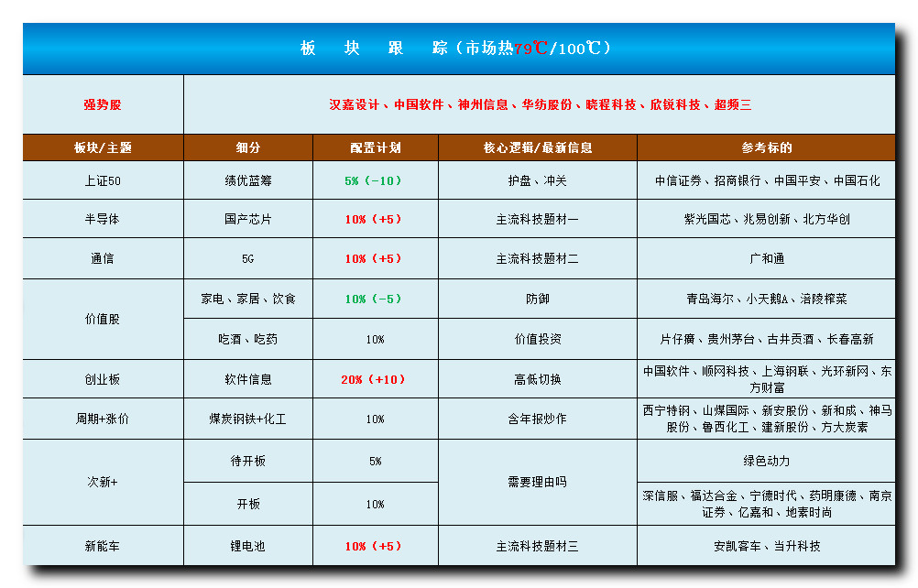
Task: Click the 紫光国芯、兆易创新 reference cell
Action: click(766, 219)
